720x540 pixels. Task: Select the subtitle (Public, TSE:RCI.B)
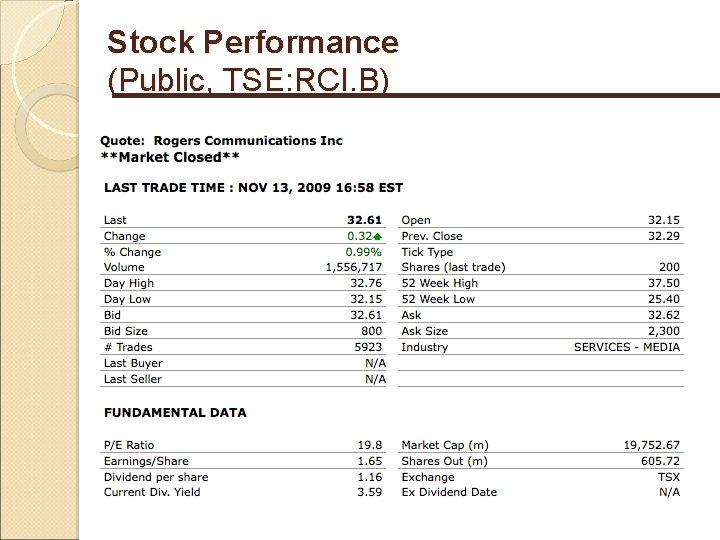coord(248,81)
